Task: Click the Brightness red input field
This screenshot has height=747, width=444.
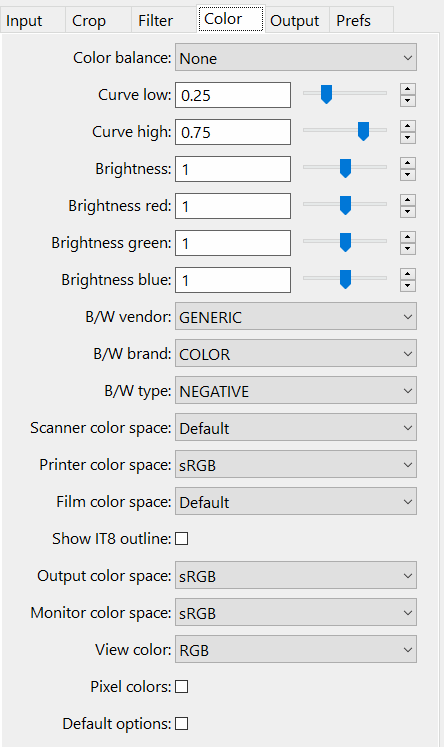Action: [233, 206]
